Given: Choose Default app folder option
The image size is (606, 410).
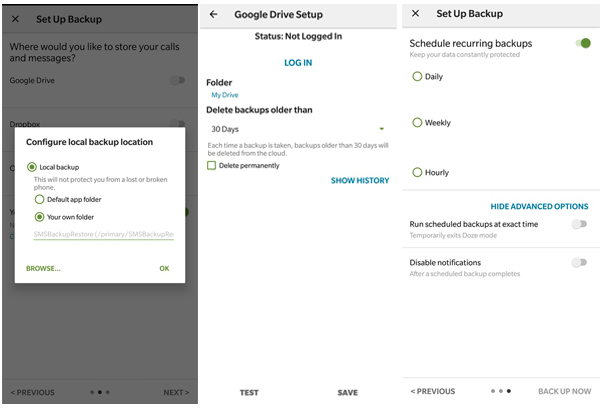Looking at the screenshot, I should (39, 199).
